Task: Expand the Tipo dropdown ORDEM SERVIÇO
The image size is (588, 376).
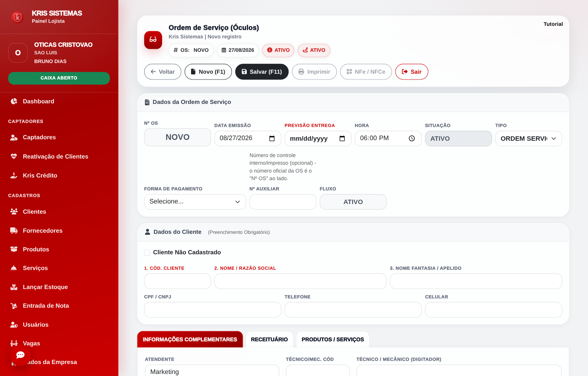Action: pyautogui.click(x=528, y=139)
